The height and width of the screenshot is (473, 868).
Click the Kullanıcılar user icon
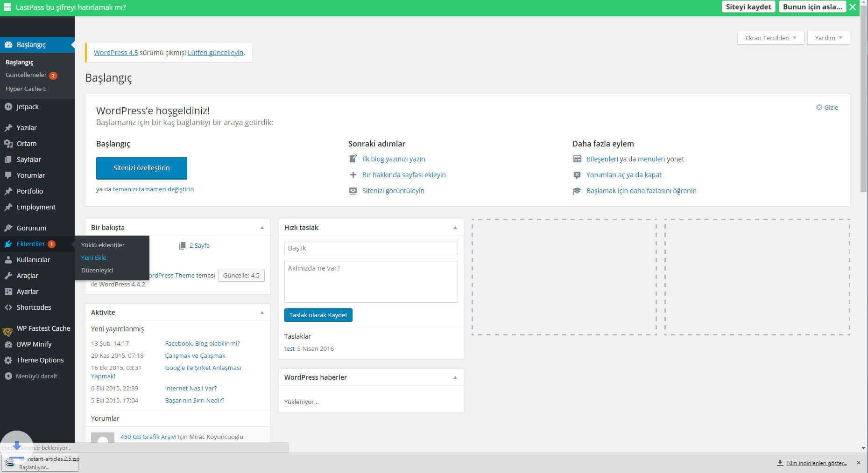point(8,260)
